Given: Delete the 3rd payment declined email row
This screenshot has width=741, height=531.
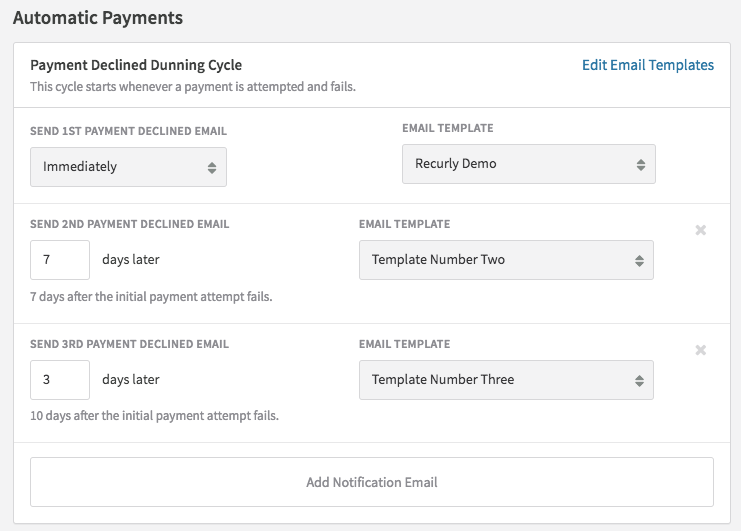Looking at the screenshot, I should (700, 351).
